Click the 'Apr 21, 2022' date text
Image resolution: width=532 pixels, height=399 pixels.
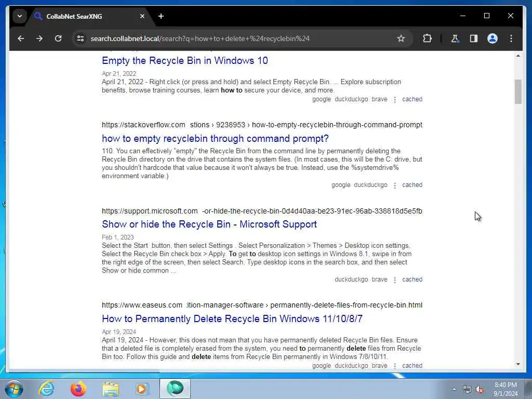(x=119, y=74)
